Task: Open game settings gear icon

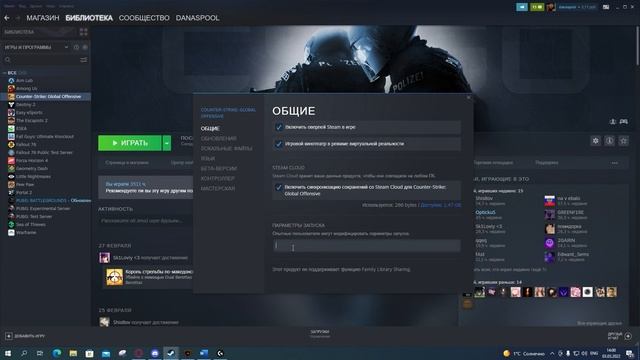Action: pos(596,141)
